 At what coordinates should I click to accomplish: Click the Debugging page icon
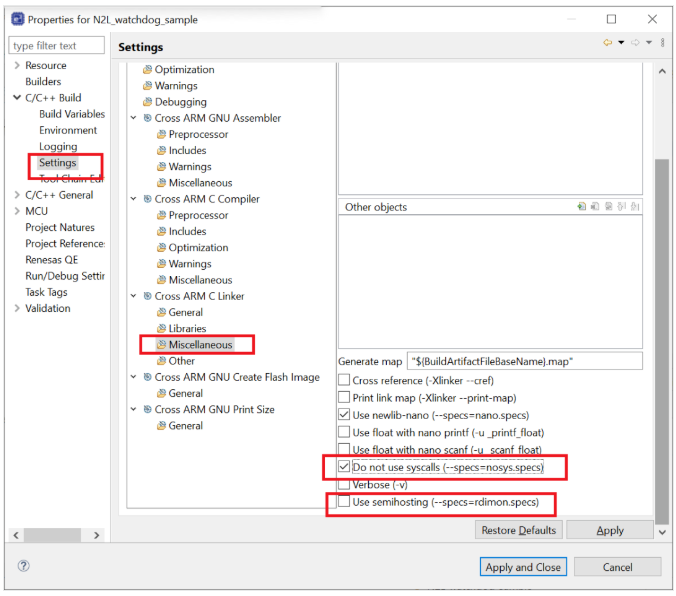click(x=147, y=102)
